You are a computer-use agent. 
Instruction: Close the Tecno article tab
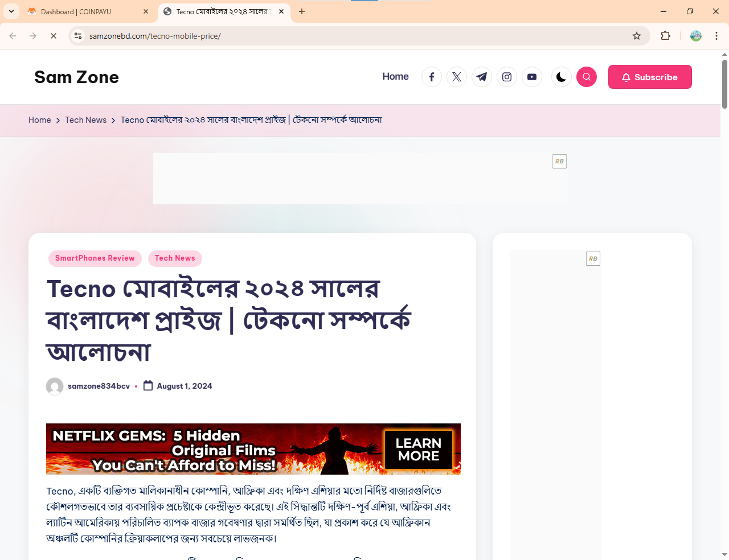(281, 11)
